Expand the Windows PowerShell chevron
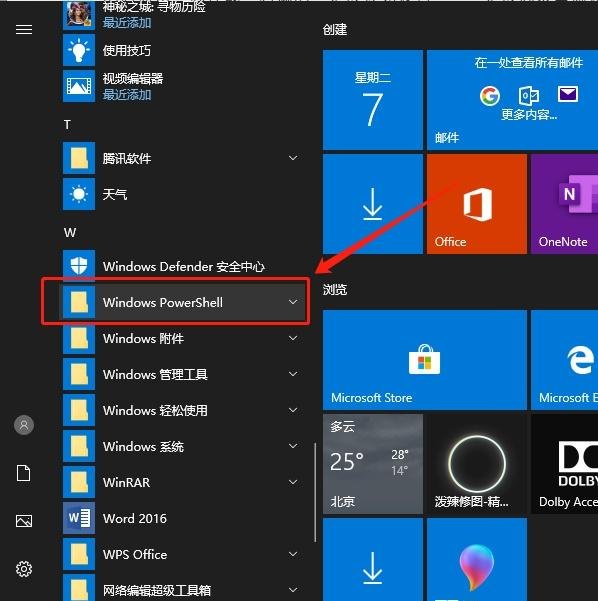The width and height of the screenshot is (598, 601). pyautogui.click(x=293, y=302)
